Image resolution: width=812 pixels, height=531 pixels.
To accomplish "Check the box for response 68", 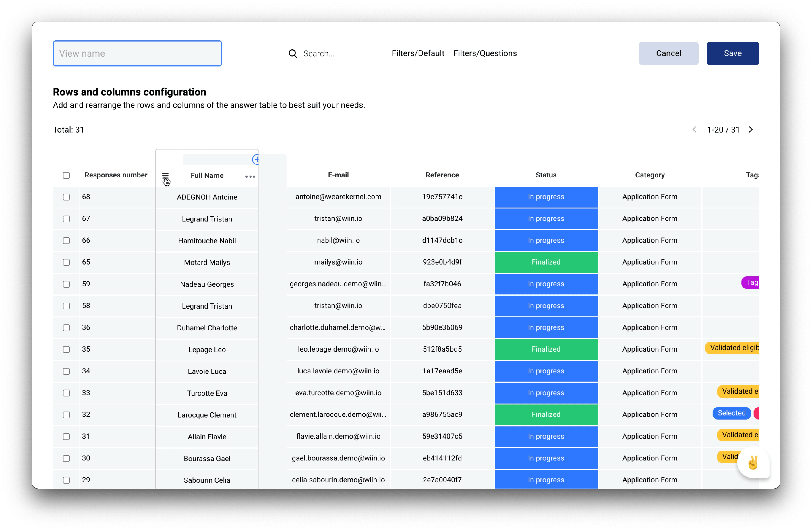I will click(x=67, y=197).
